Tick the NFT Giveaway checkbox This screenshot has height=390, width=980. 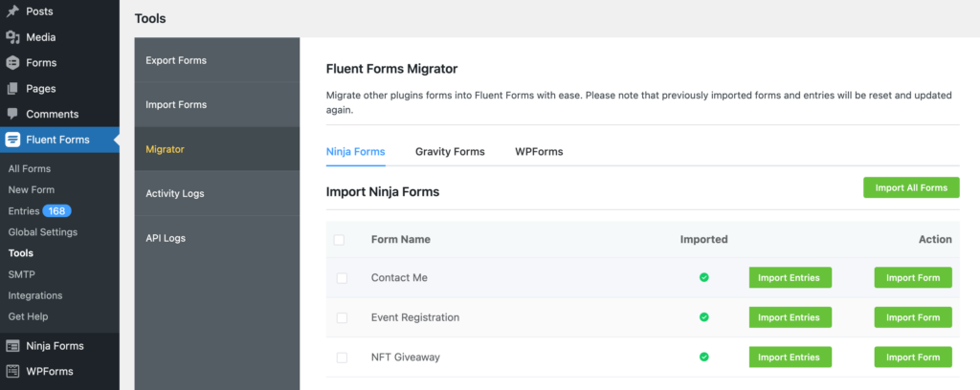click(x=342, y=357)
